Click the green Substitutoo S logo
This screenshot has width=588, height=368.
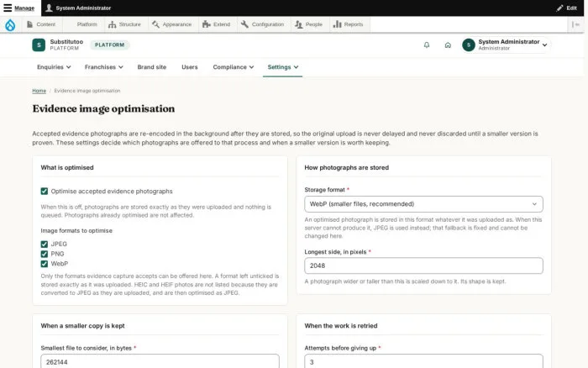pyautogui.click(x=39, y=45)
